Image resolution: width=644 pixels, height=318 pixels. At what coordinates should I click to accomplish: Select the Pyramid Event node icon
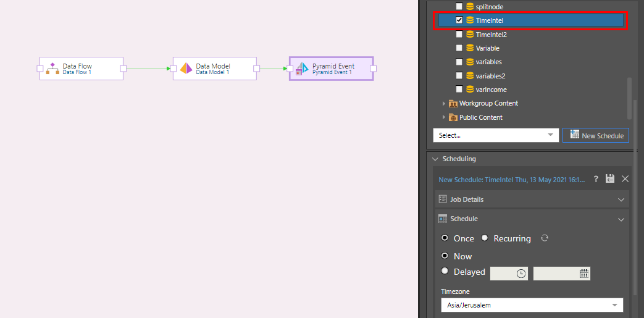(302, 69)
